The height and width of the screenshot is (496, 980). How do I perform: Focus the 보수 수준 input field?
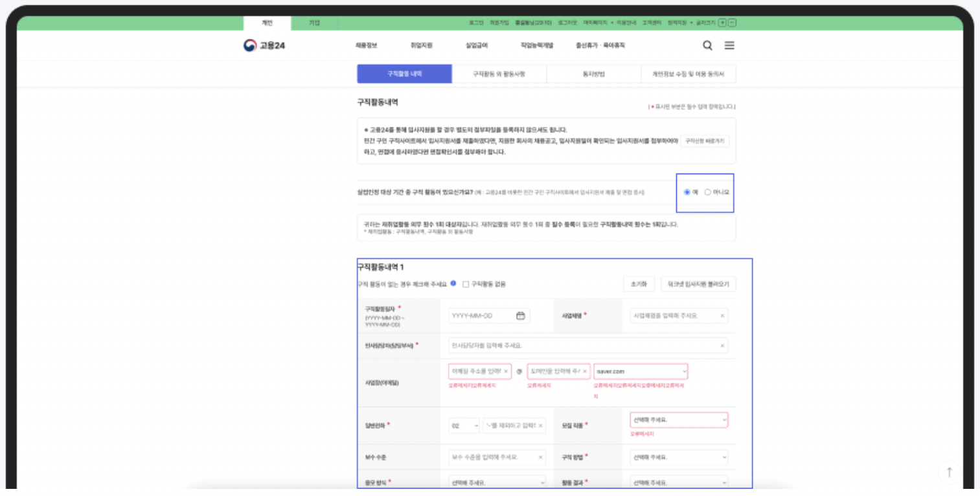click(497, 457)
